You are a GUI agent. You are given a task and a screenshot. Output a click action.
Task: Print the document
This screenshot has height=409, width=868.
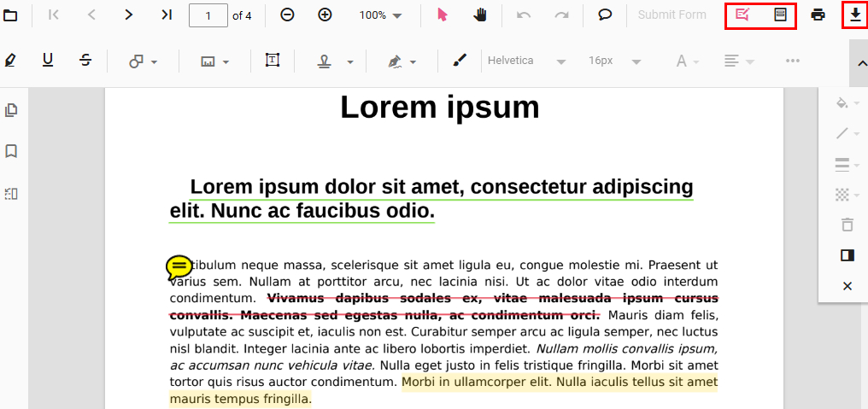[x=818, y=15]
